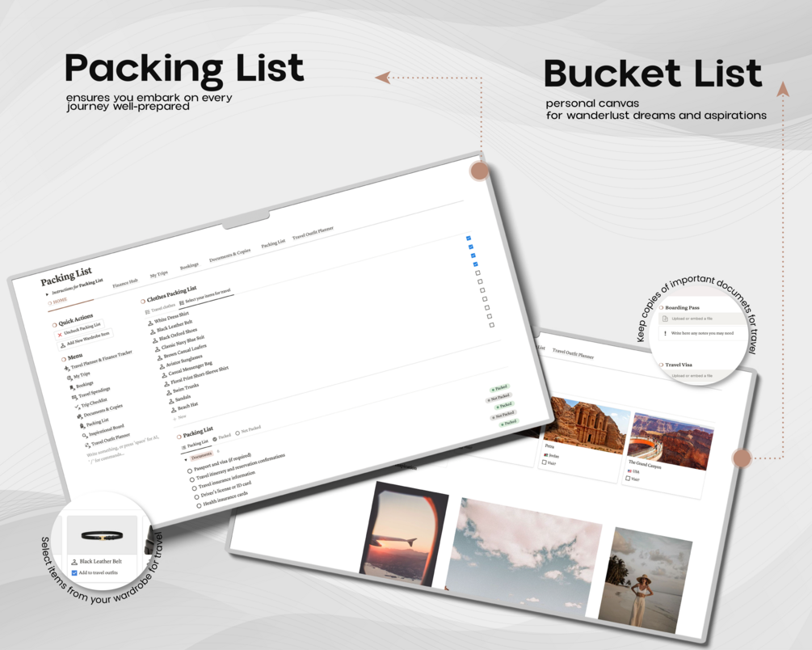Click into Write here any notes you may need field

(x=702, y=333)
